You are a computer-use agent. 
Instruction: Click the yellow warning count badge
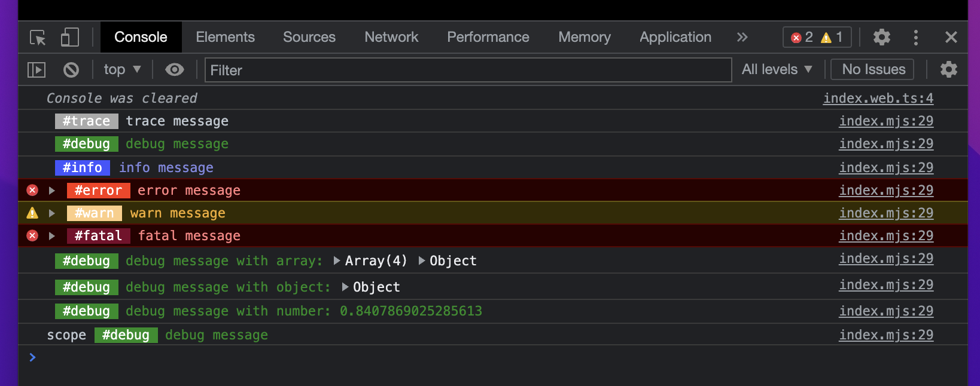pyautogui.click(x=833, y=38)
